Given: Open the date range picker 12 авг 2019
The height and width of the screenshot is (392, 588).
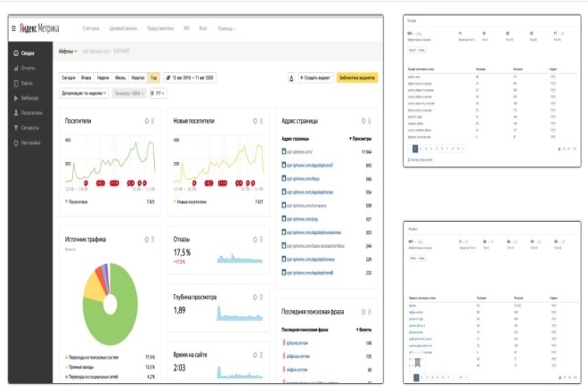Looking at the screenshot, I should point(190,78).
